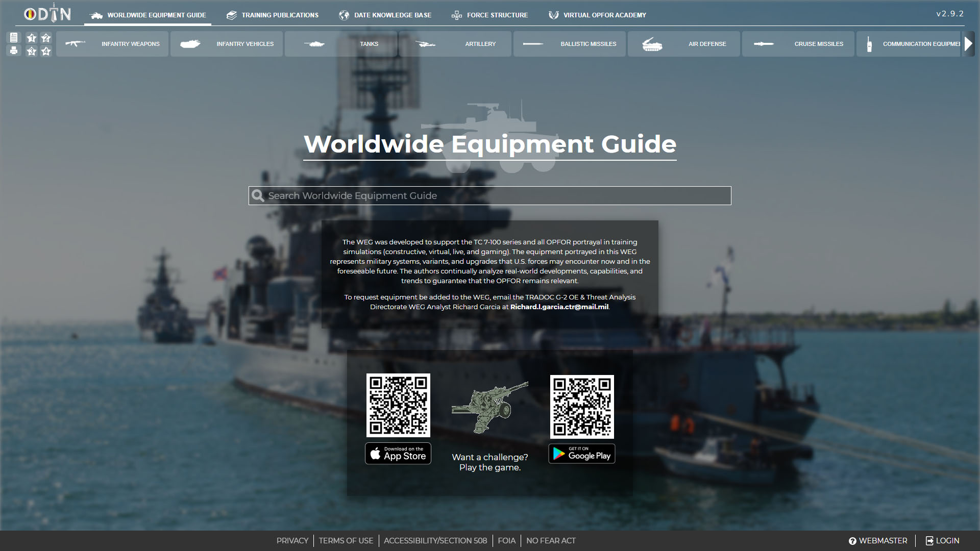Select the star tier 3 icon

coord(32,51)
